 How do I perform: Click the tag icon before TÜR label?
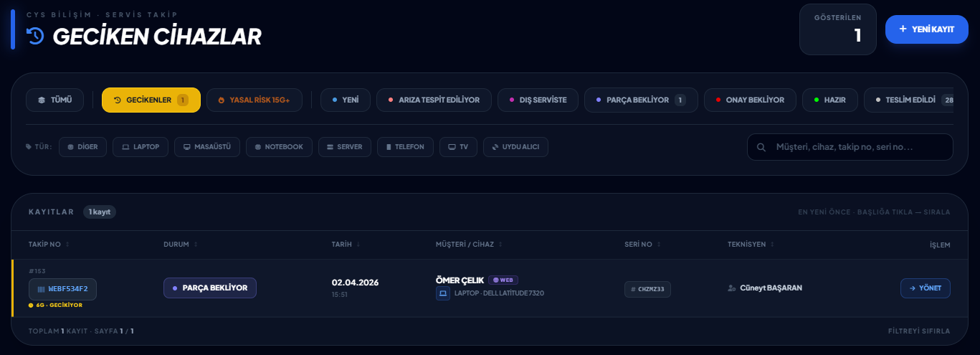(29, 146)
